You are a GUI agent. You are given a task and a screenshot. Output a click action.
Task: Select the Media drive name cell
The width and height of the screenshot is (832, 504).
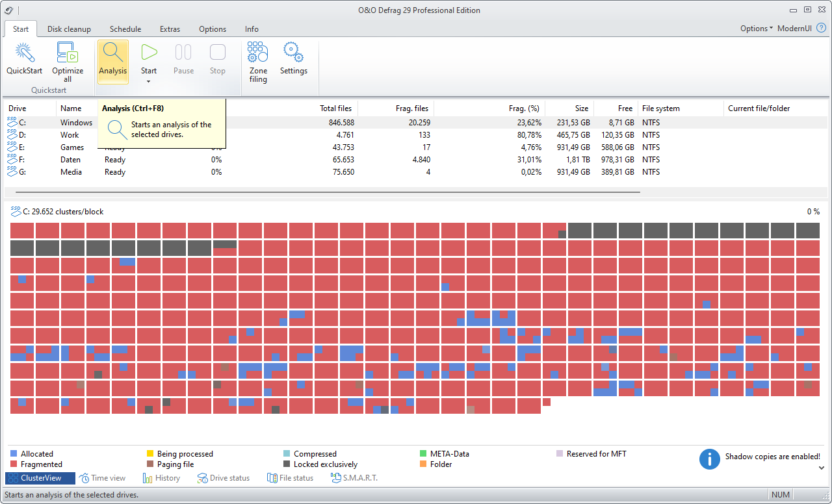point(71,171)
